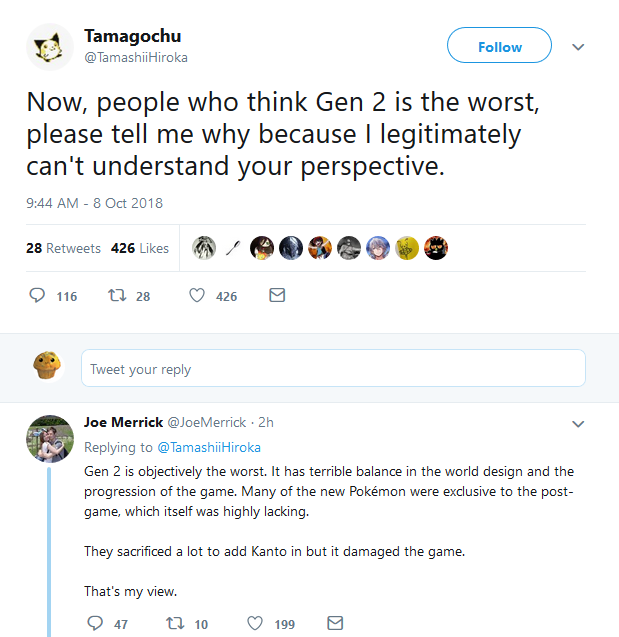This screenshot has height=637, width=619.
Task: Click the first liker avatar in the row
Action: pyautogui.click(x=204, y=248)
